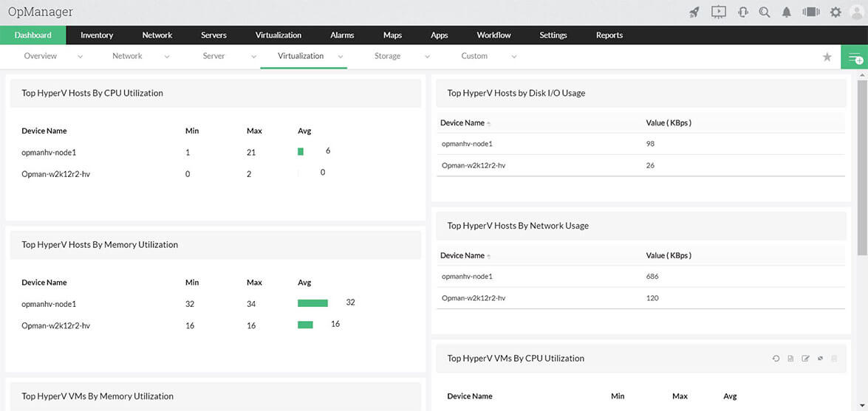Screen dimensions: 868x411
Task: Click Value (KBps) header in Disk I/O table
Action: tap(669, 122)
